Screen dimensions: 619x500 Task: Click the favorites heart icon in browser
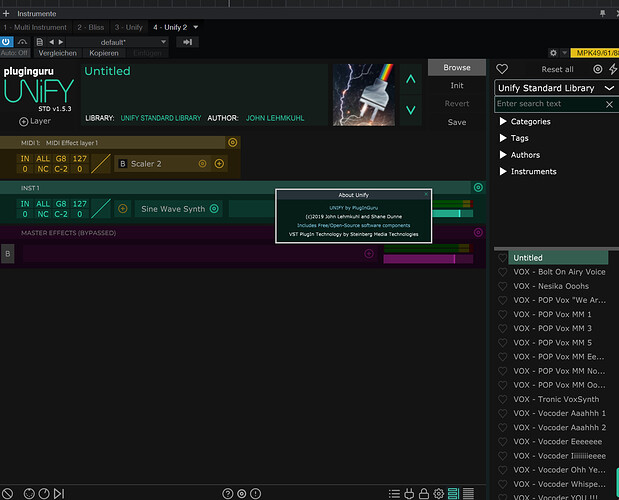coord(503,69)
